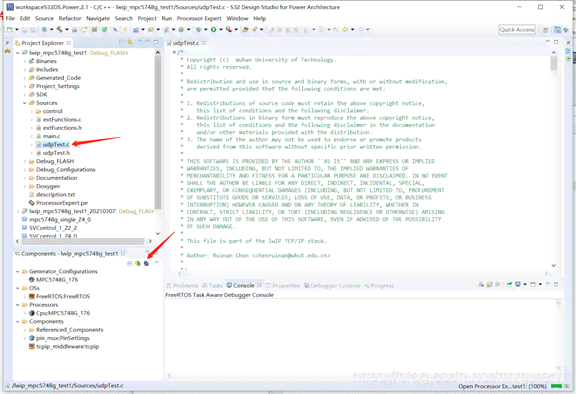Open the File menu

pyautogui.click(x=10, y=18)
